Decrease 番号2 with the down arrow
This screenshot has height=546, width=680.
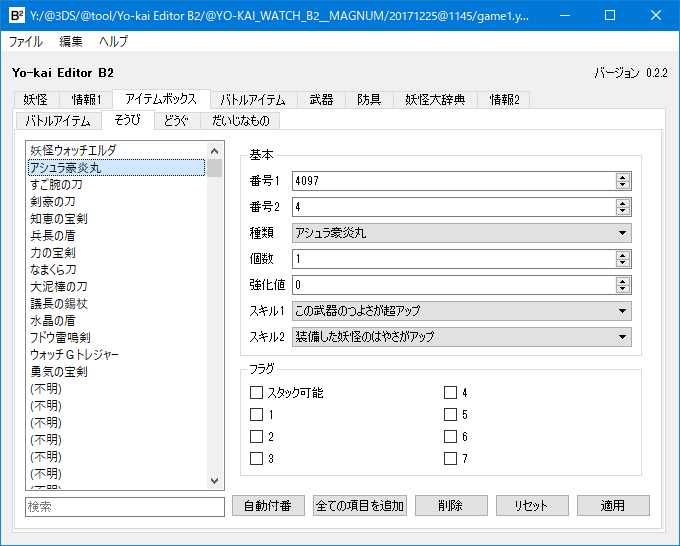coord(623,211)
